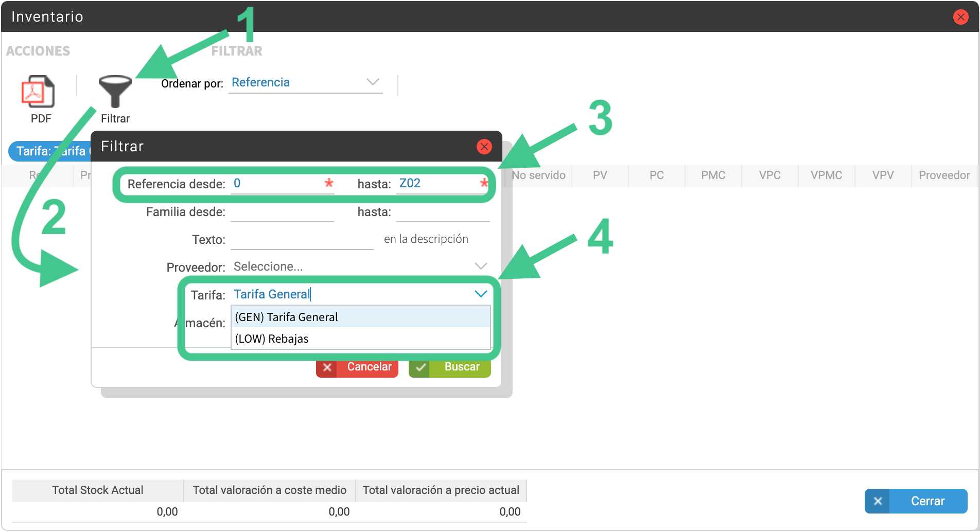The image size is (980, 531).
Task: Click the Cancelar button
Action: 357,367
